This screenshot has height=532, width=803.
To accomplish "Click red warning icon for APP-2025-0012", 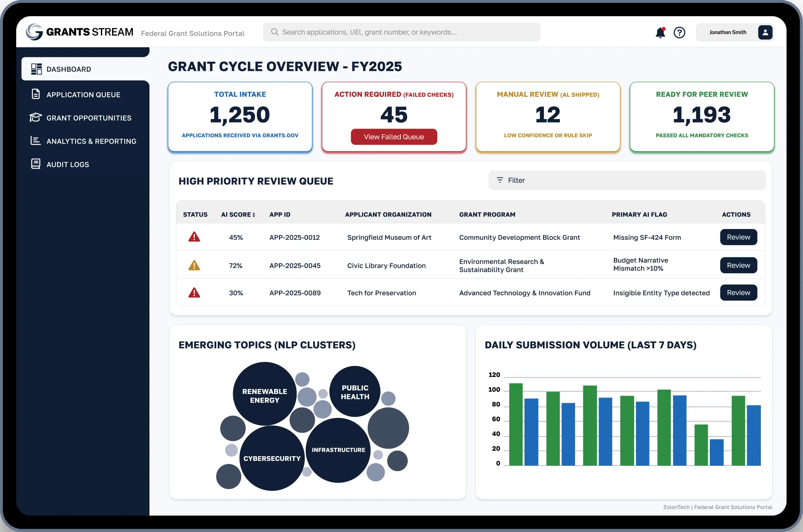I will tap(194, 237).
